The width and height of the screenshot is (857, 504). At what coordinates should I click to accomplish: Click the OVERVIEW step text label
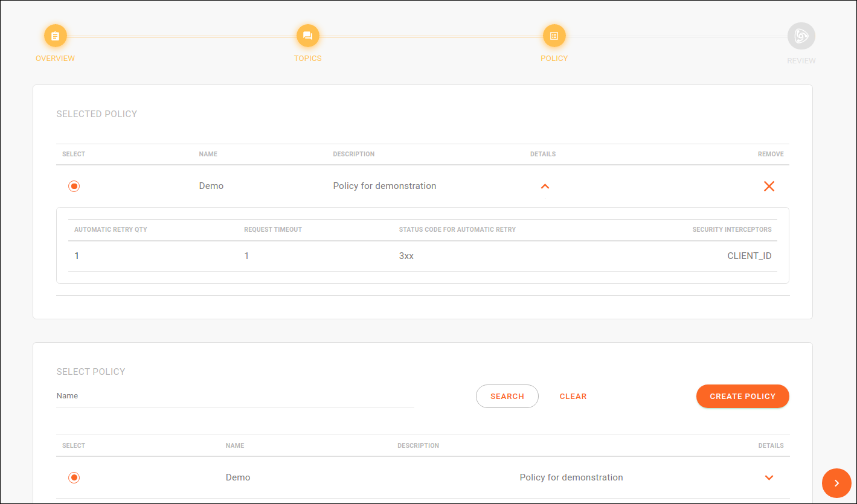pos(55,59)
